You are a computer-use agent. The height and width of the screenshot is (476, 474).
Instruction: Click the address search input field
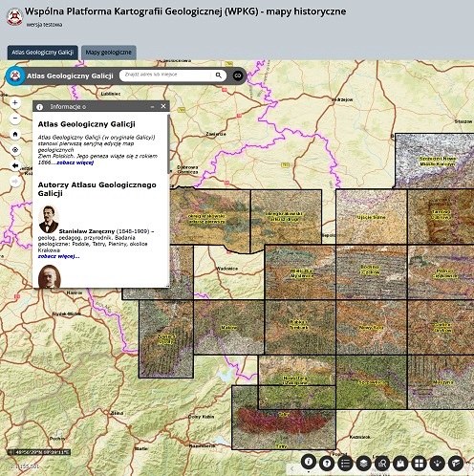click(165, 76)
